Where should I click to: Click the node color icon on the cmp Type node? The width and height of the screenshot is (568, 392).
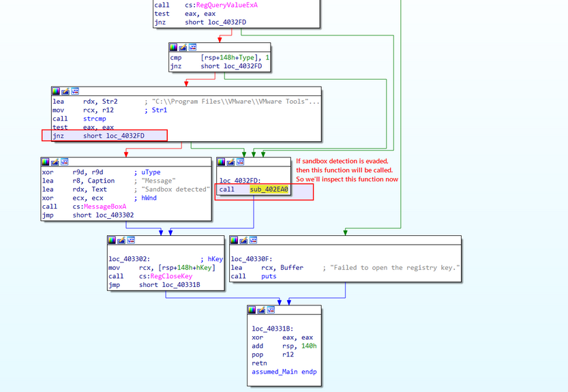click(x=173, y=47)
